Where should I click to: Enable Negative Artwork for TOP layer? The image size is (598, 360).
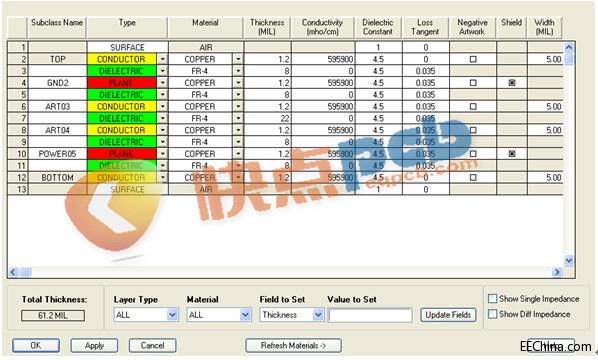[473, 59]
